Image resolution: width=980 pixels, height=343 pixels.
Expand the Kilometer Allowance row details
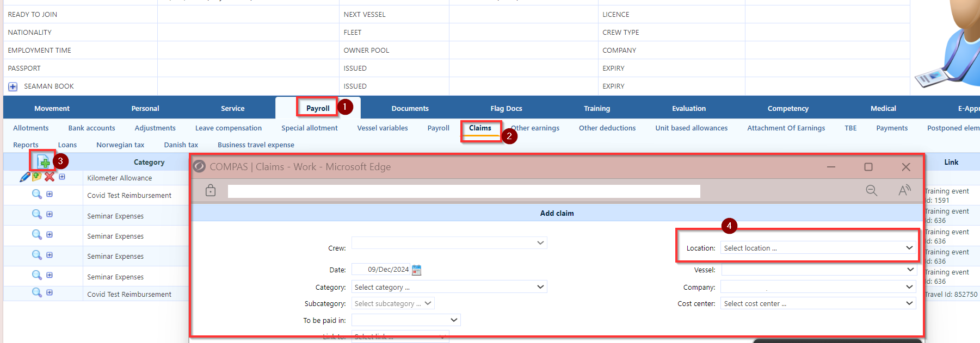click(62, 177)
